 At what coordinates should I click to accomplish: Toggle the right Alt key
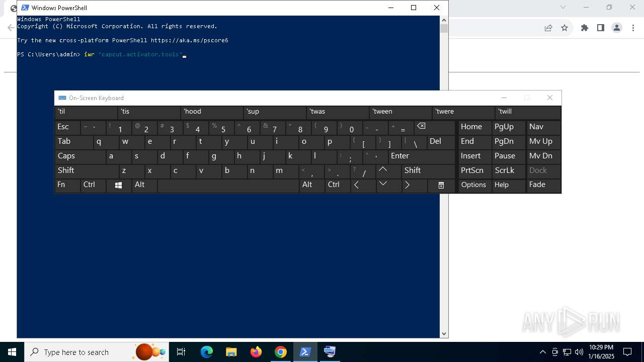[312, 185]
